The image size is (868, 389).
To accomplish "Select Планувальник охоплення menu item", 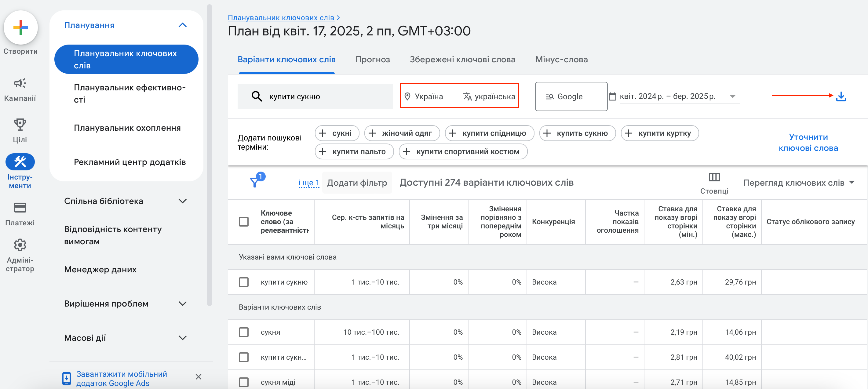I will point(127,128).
